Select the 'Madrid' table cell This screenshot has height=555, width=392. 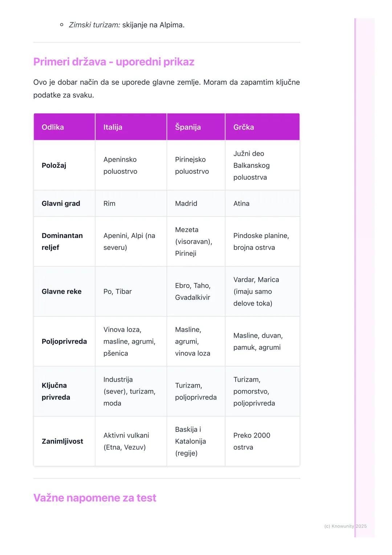(x=186, y=203)
